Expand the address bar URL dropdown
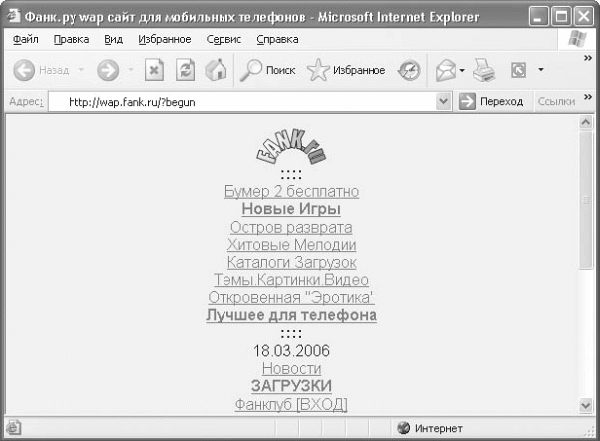Screen dimensions: 600x441 (x=443, y=101)
